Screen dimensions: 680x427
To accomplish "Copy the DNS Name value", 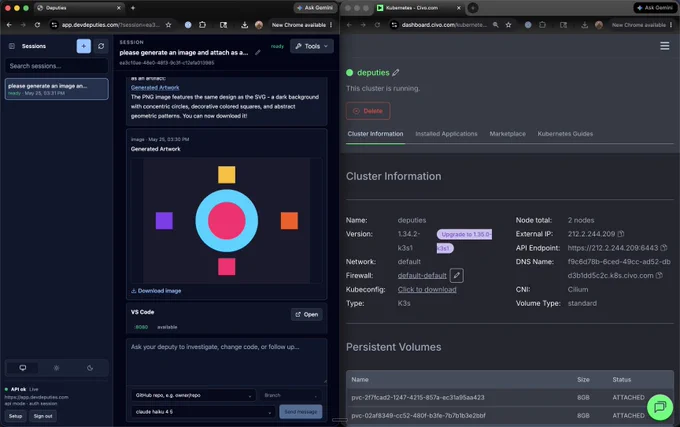I will tap(659, 276).
